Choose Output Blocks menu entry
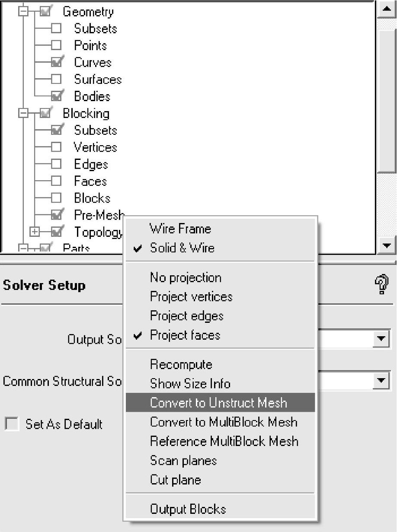This screenshot has width=397, height=532. pos(188,509)
